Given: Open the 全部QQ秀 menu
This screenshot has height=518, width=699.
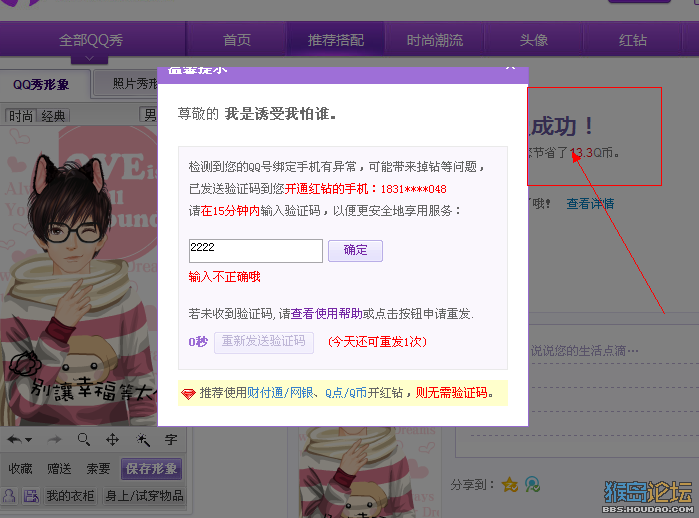Looking at the screenshot, I should coord(91,40).
